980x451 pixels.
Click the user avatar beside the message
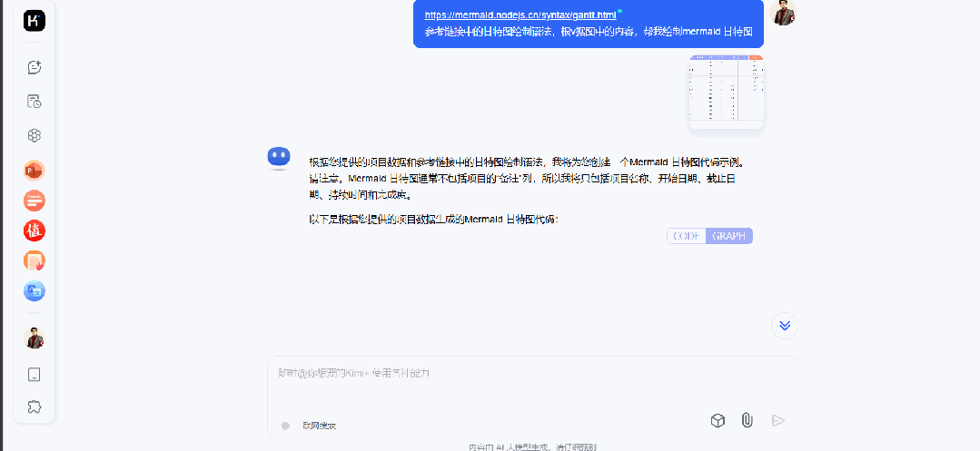(x=784, y=13)
